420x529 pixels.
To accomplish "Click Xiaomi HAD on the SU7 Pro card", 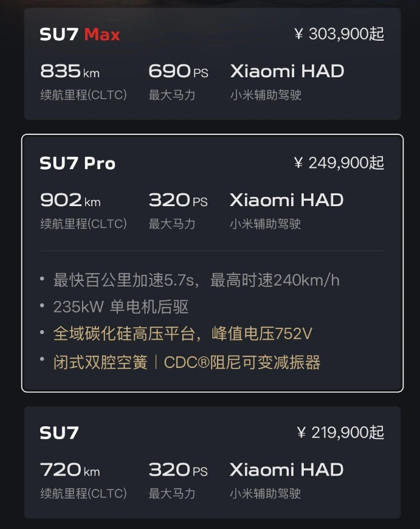I will pyautogui.click(x=287, y=200).
